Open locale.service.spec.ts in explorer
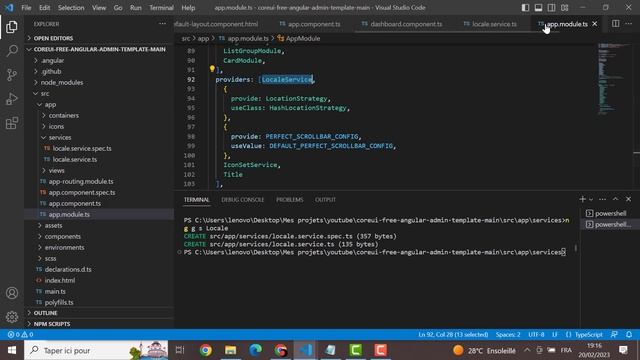 pos(99,148)
